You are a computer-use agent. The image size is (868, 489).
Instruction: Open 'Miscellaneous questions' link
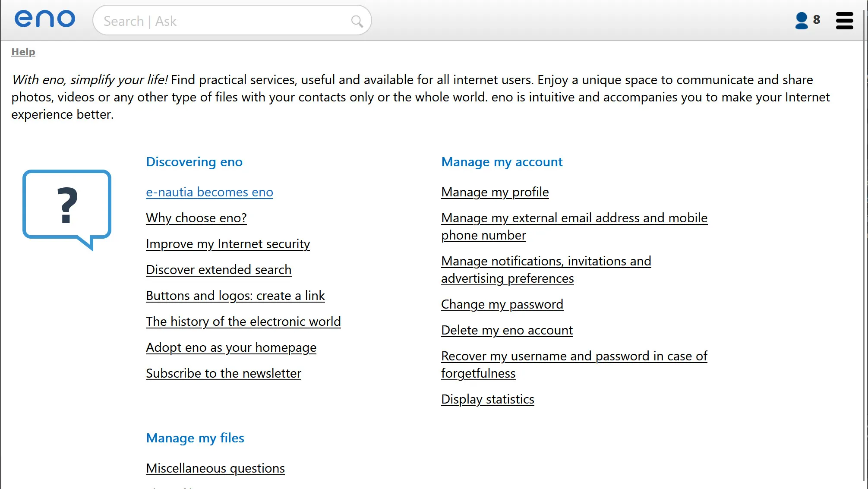click(x=215, y=468)
